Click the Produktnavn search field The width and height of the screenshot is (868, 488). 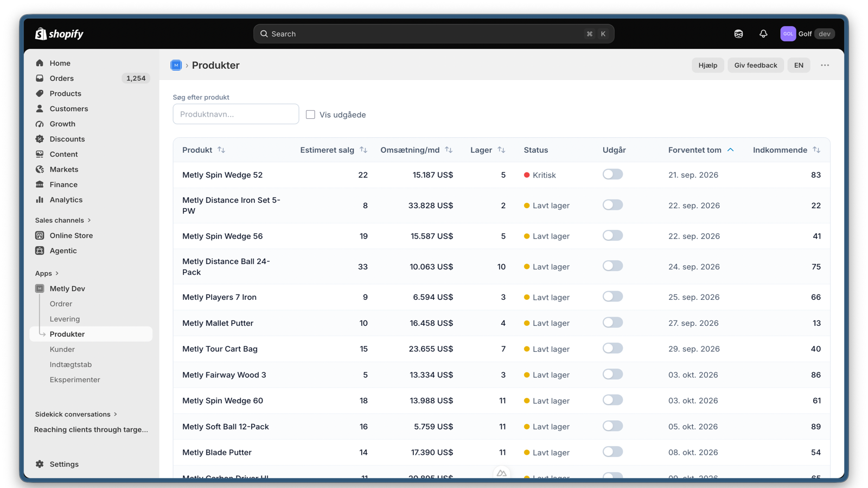pyautogui.click(x=236, y=114)
